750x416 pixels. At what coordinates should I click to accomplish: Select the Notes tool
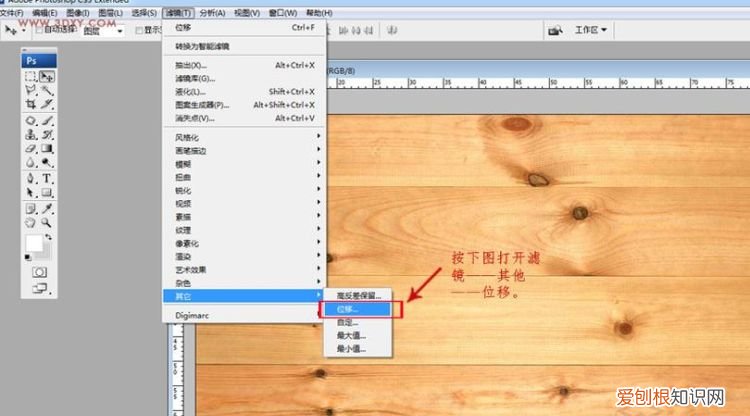coord(31,208)
